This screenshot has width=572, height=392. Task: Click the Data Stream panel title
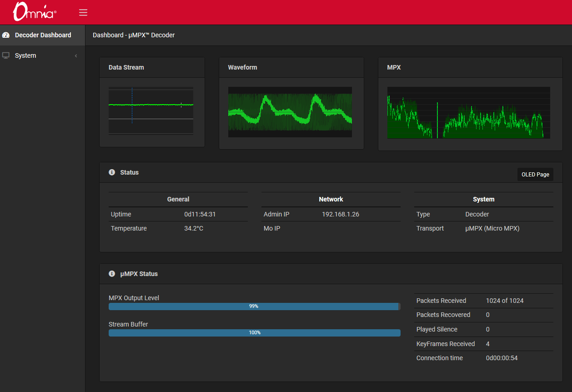[126, 67]
